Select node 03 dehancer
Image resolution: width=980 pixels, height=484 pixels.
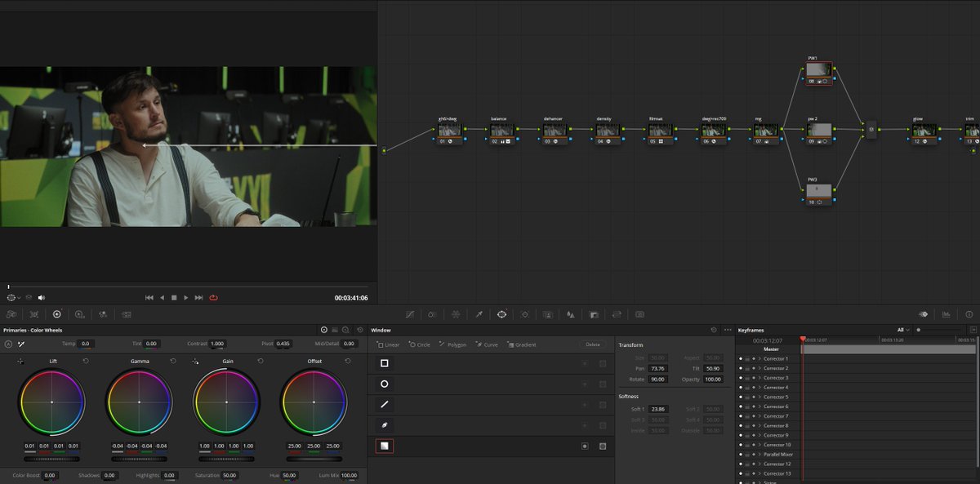pyautogui.click(x=555, y=131)
